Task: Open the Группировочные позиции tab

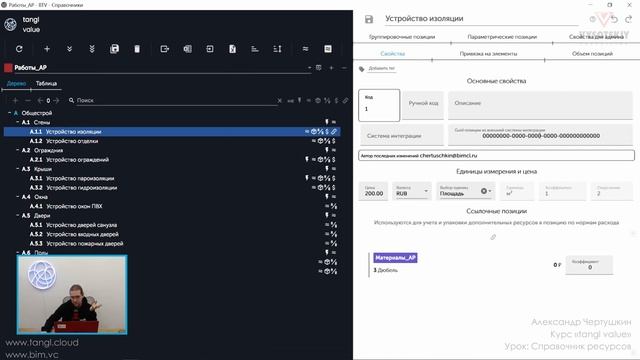Action: (x=402, y=37)
